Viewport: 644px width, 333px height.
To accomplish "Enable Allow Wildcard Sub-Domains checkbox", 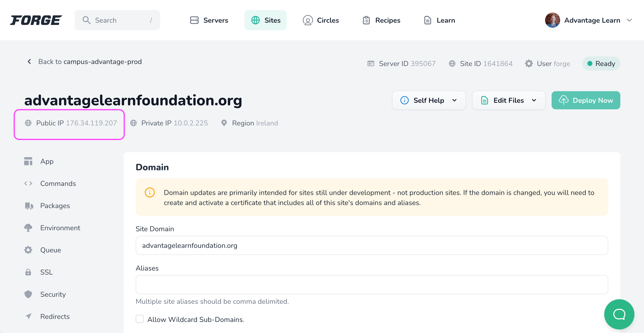I will point(140,319).
